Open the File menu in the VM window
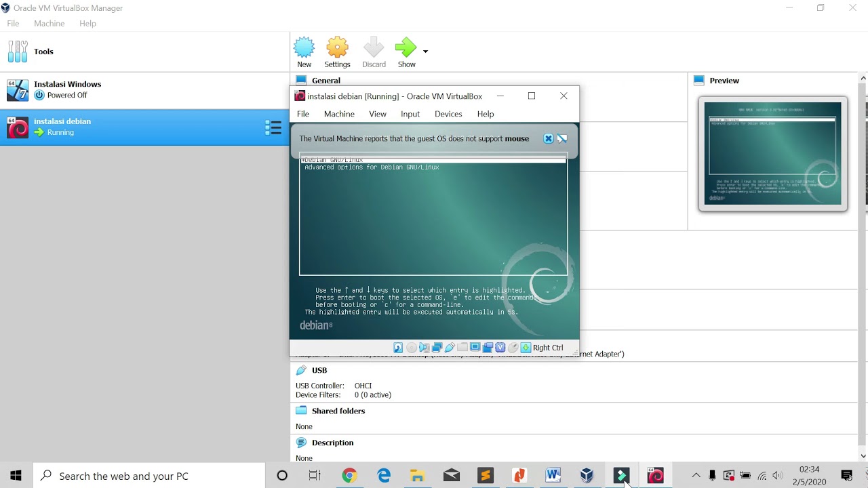The image size is (868, 488). [303, 114]
